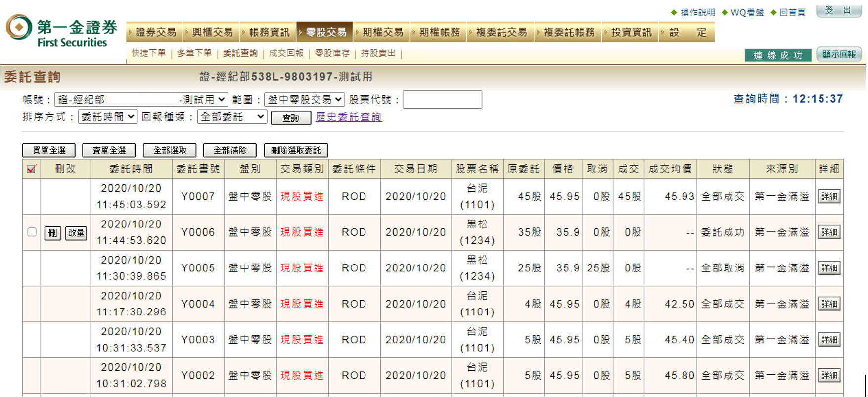Expand the 排序方式 委託時間 dropdown
This screenshot has width=868, height=397.
pos(107,117)
